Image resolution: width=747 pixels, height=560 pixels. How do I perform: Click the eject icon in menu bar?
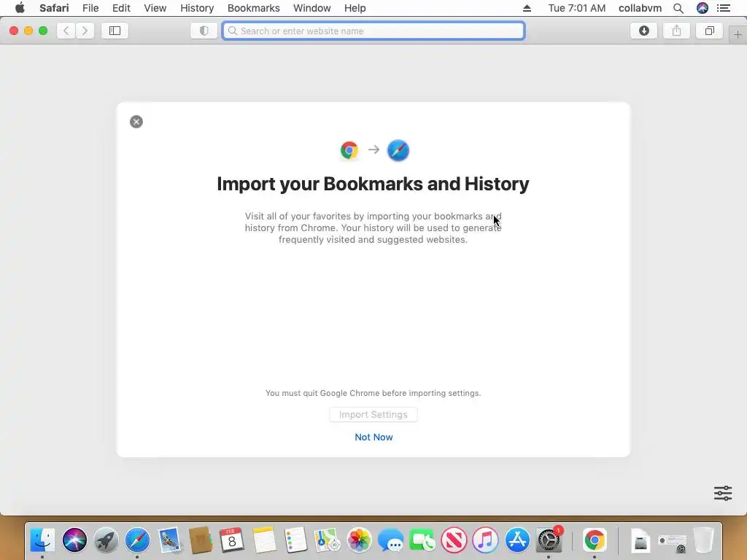(x=527, y=8)
